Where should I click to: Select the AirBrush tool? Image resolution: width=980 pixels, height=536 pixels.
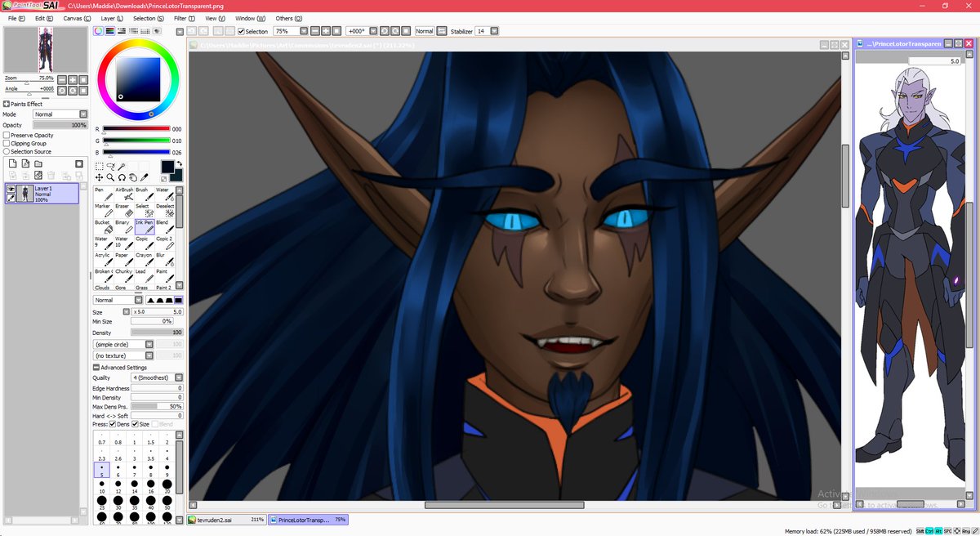[123, 194]
